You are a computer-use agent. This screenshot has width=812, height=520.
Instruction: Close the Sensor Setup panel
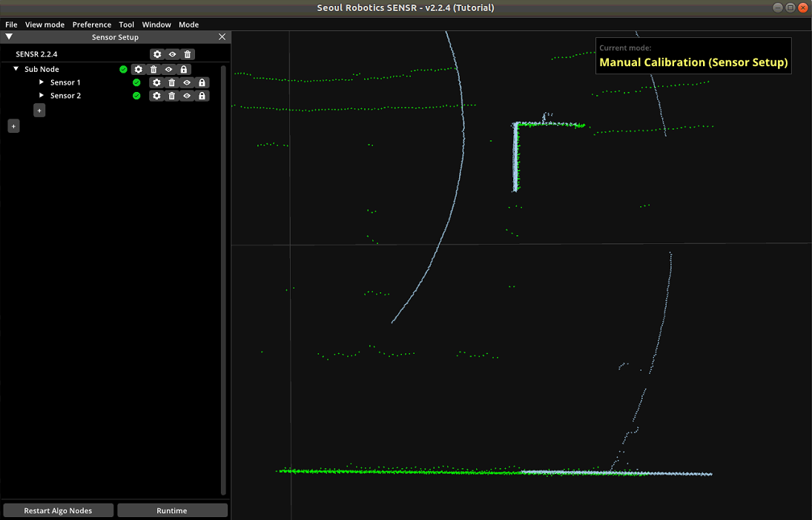click(x=222, y=37)
